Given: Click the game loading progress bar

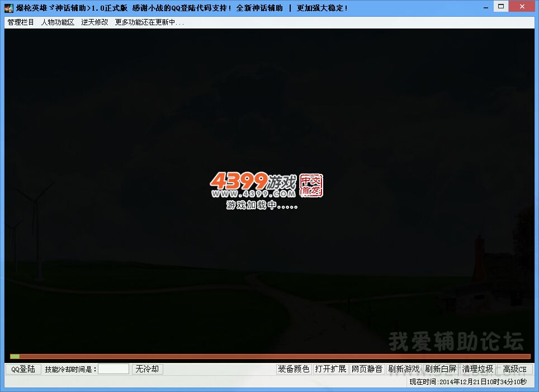Looking at the screenshot, I should point(270,356).
